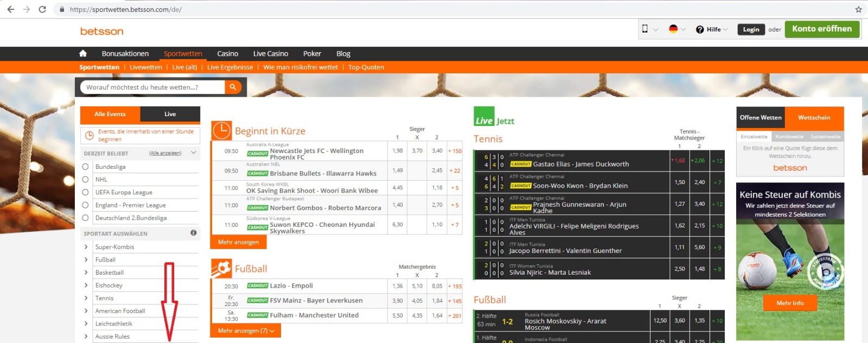The height and width of the screenshot is (343, 868).
Task: Click the orange search magnifier button
Action: (233, 87)
